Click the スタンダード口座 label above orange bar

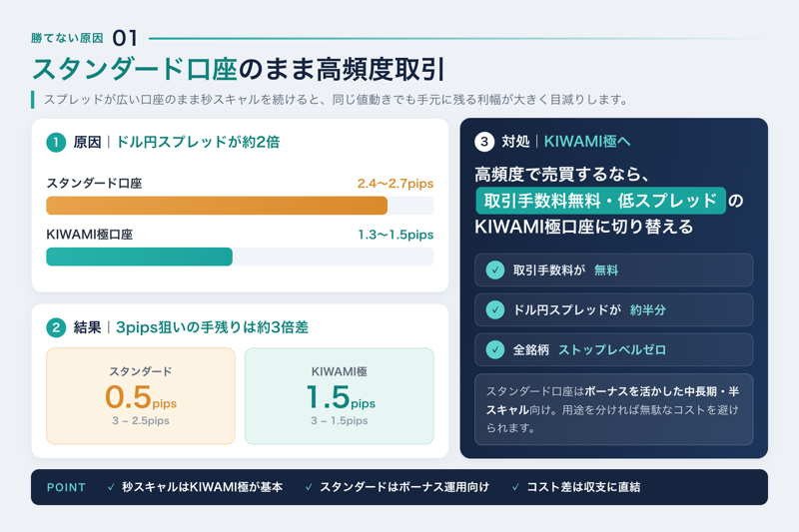(94, 184)
